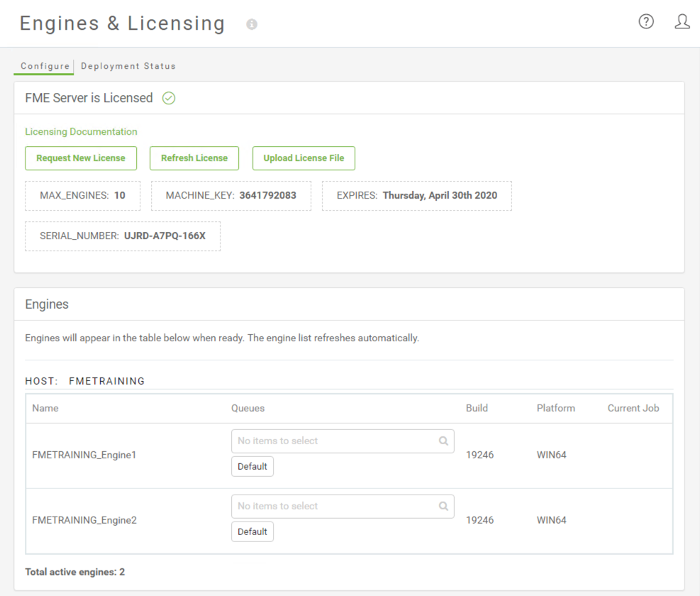Click search icon in FMETRAINING_Engine2 queue field

pyautogui.click(x=443, y=506)
